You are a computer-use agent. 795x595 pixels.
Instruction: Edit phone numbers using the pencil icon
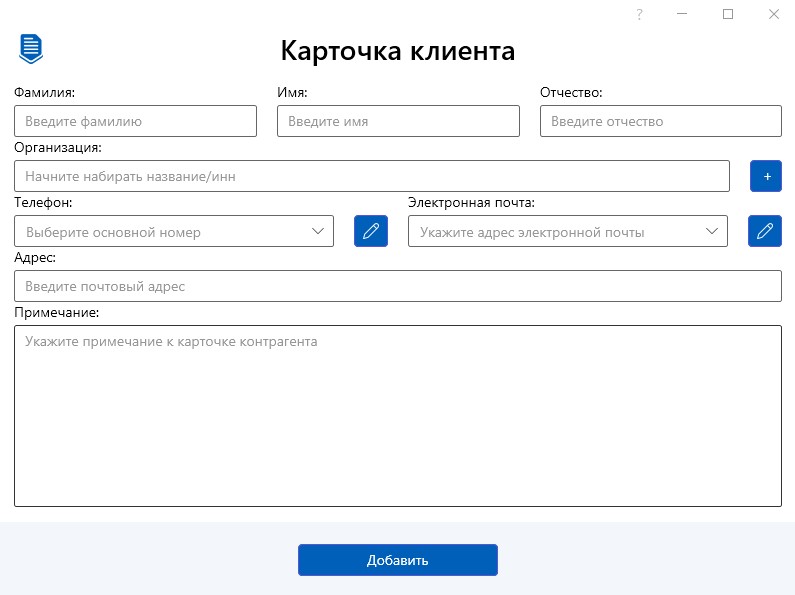[x=371, y=231]
